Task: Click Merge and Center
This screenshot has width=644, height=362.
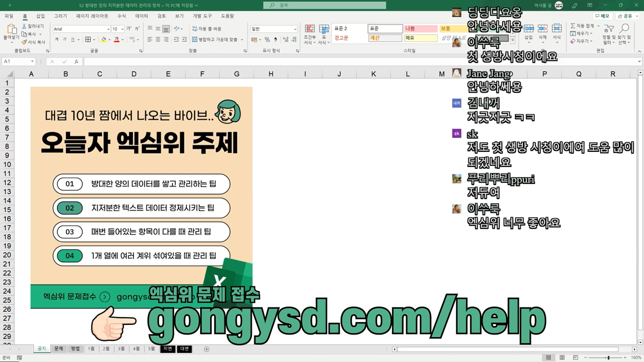Action: [x=214, y=39]
